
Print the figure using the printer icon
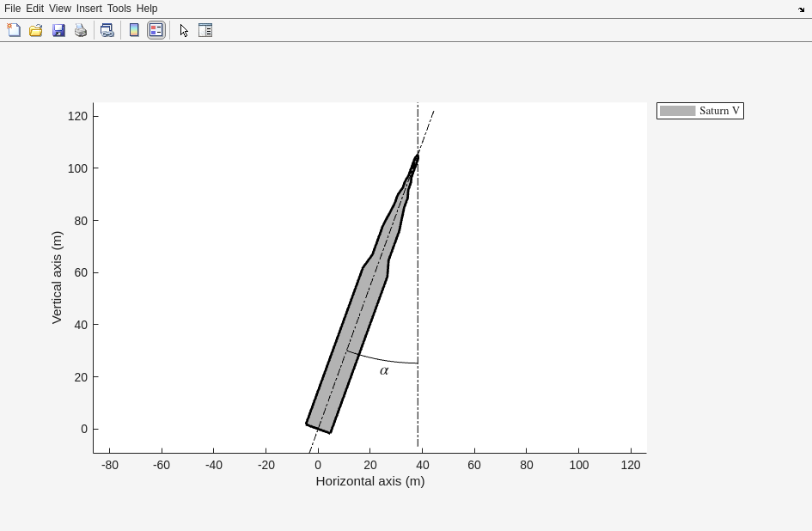click(x=81, y=30)
